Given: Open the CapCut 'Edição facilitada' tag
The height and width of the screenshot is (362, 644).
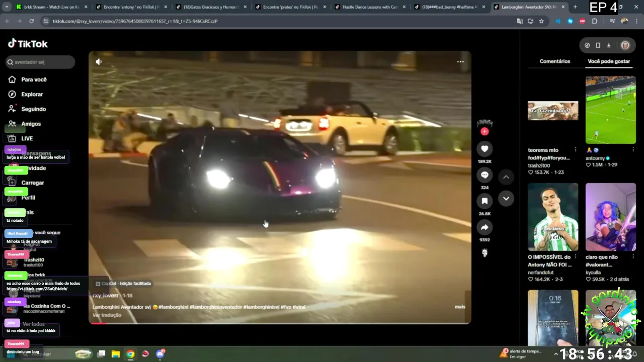Looking at the screenshot, I should pyautogui.click(x=123, y=284).
